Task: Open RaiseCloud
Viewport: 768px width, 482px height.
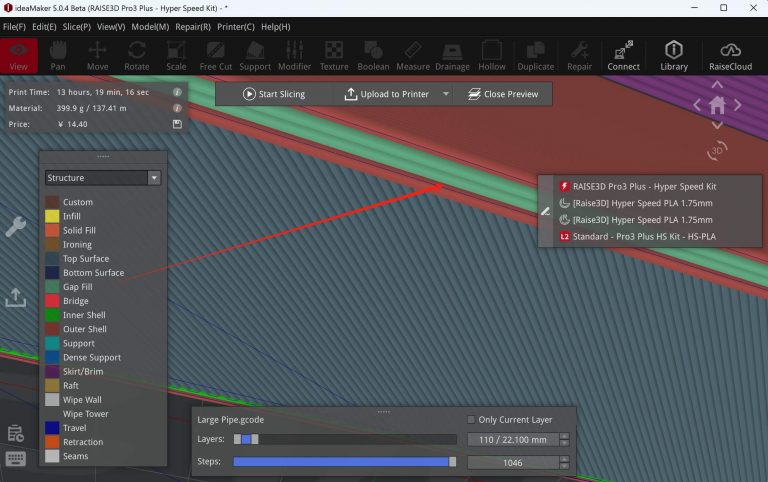Action: coord(730,56)
